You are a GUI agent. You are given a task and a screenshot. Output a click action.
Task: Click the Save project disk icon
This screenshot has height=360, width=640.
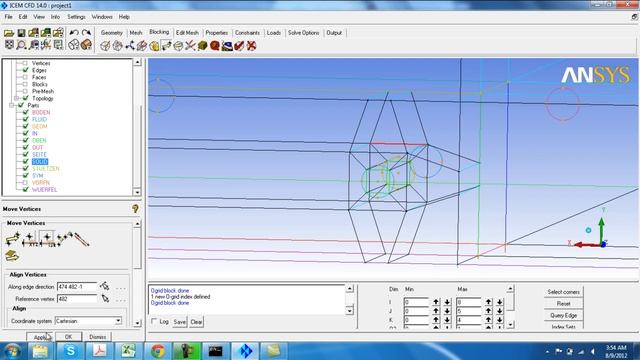click(21, 33)
